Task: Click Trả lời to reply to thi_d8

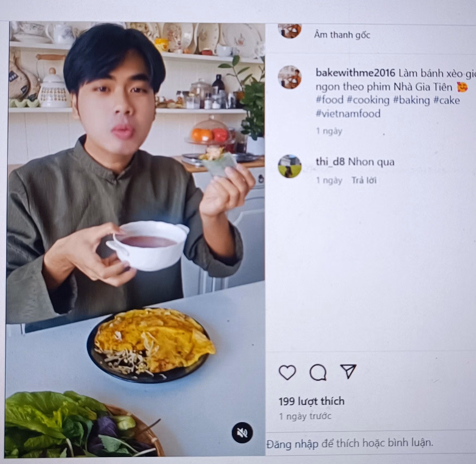Action: [x=364, y=180]
